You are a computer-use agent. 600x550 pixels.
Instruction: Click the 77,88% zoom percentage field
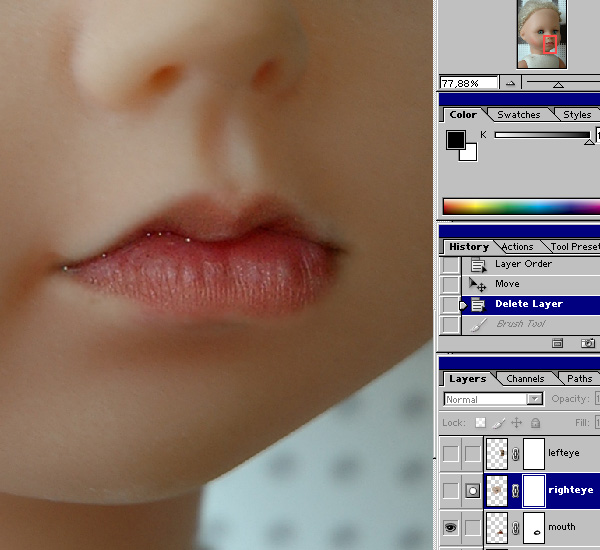[469, 83]
